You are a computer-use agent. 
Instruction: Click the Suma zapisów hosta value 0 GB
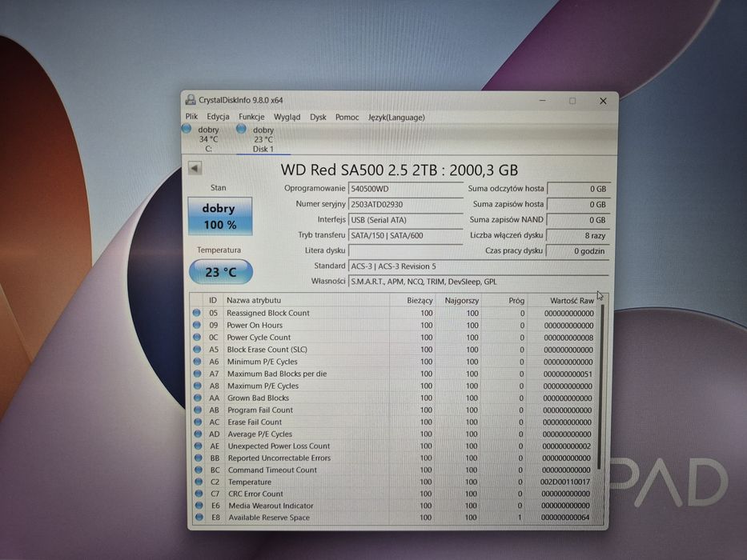pos(578,204)
